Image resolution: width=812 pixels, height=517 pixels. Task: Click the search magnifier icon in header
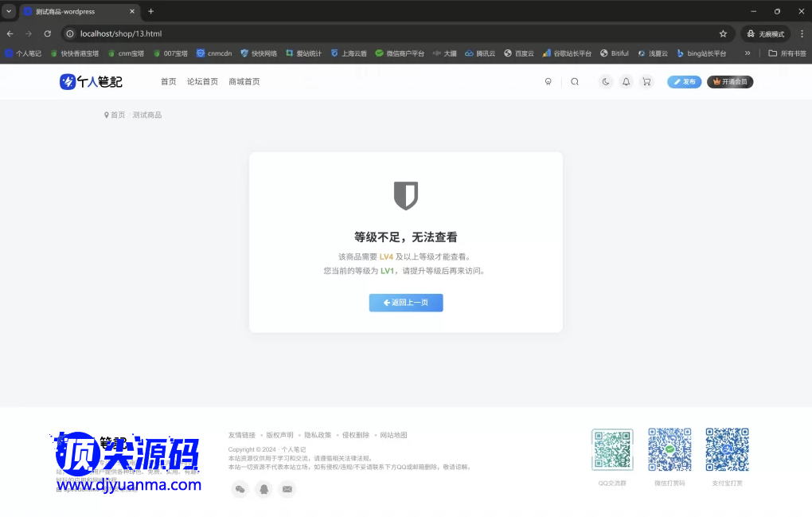pos(575,81)
